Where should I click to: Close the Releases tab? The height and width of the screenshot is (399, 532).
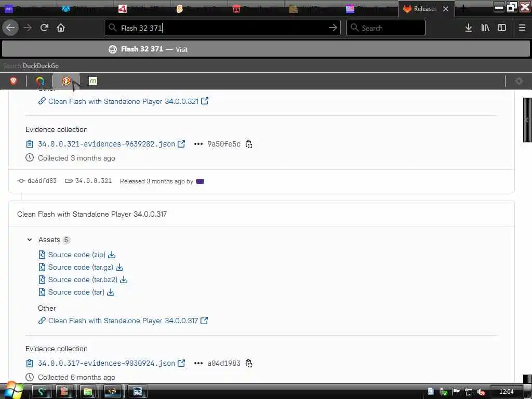(446, 9)
